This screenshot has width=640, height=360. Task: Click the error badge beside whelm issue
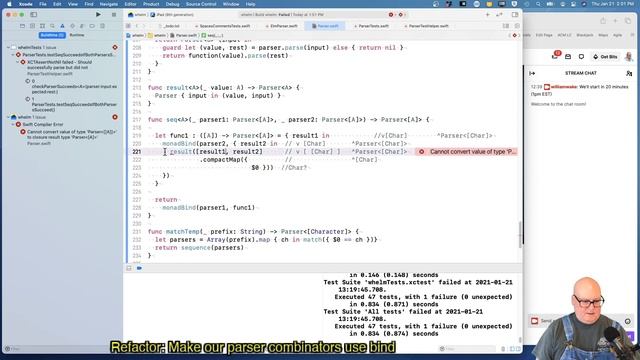115,117
